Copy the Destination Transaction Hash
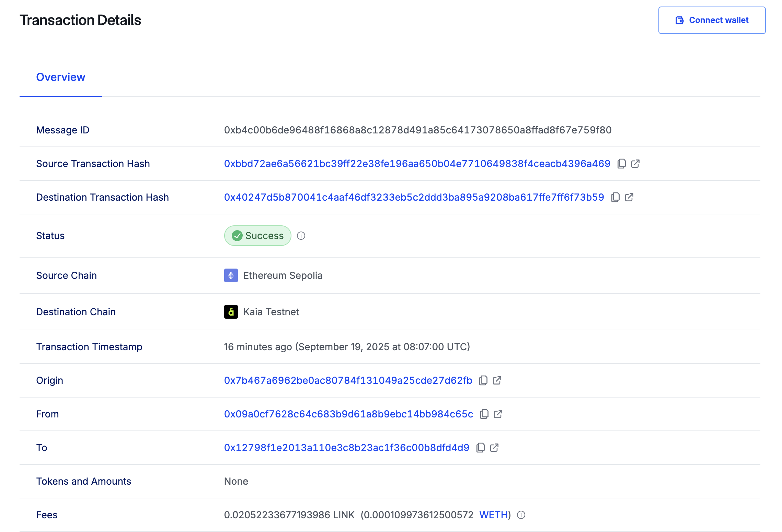 615,197
